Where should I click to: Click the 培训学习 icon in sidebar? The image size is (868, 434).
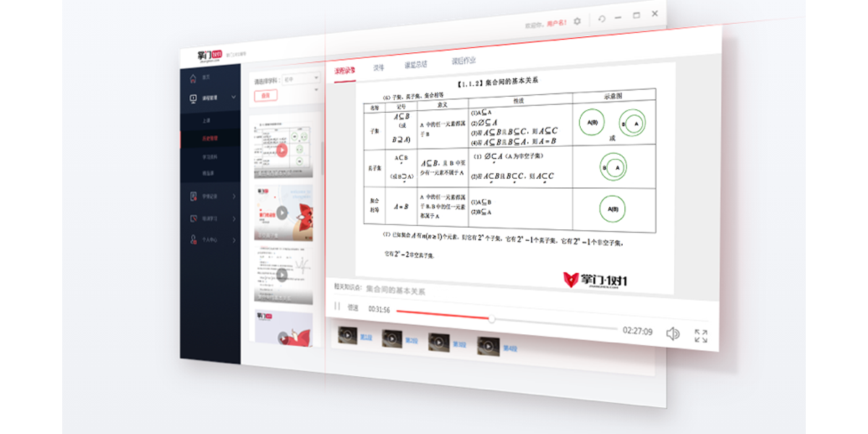coord(193,218)
